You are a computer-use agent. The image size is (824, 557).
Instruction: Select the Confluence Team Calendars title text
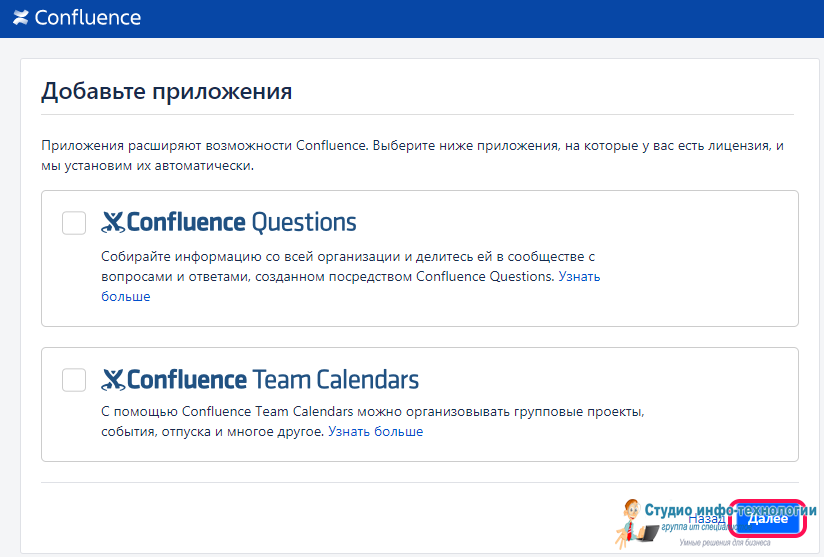point(272,380)
